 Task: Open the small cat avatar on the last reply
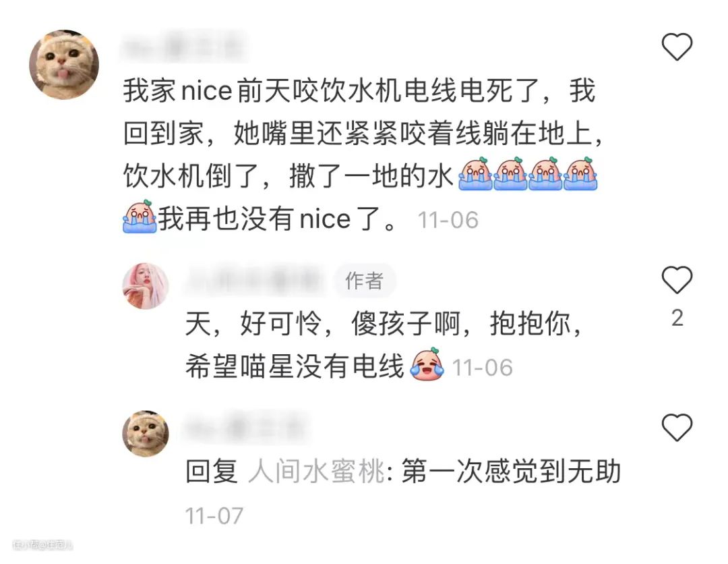(x=146, y=433)
